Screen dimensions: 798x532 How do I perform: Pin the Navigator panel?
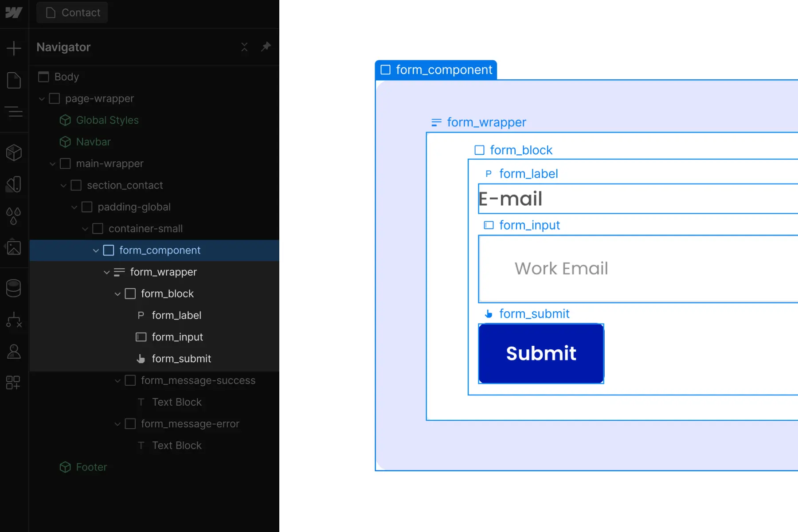click(266, 47)
